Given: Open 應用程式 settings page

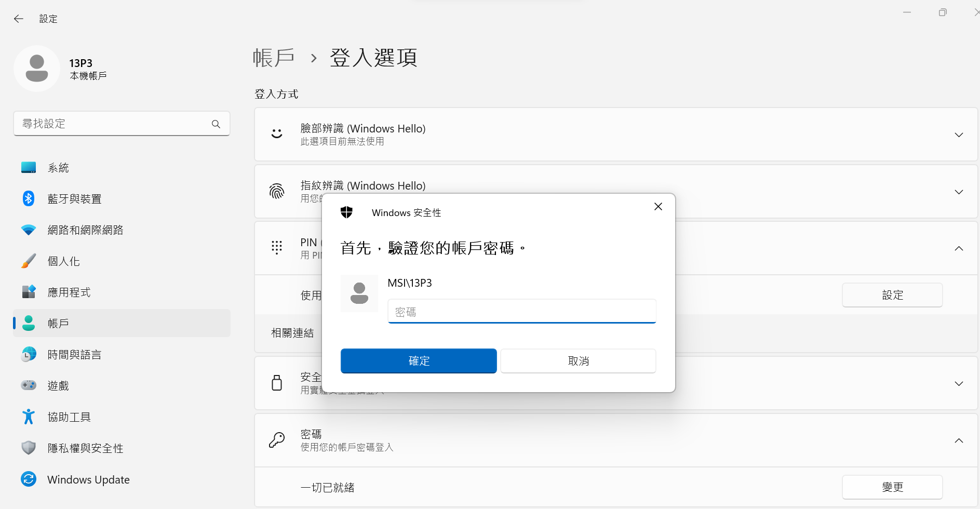Looking at the screenshot, I should [x=69, y=292].
